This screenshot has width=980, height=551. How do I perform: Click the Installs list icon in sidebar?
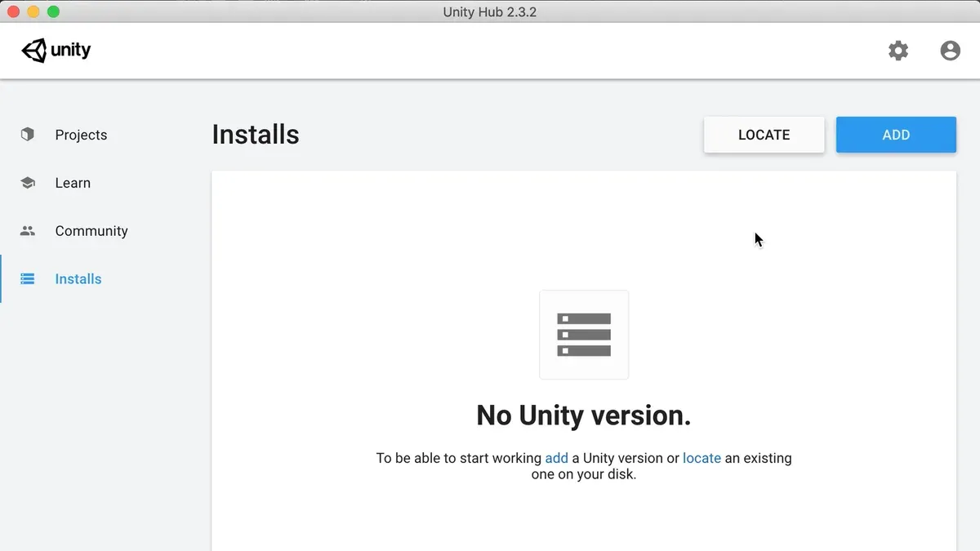click(x=28, y=279)
